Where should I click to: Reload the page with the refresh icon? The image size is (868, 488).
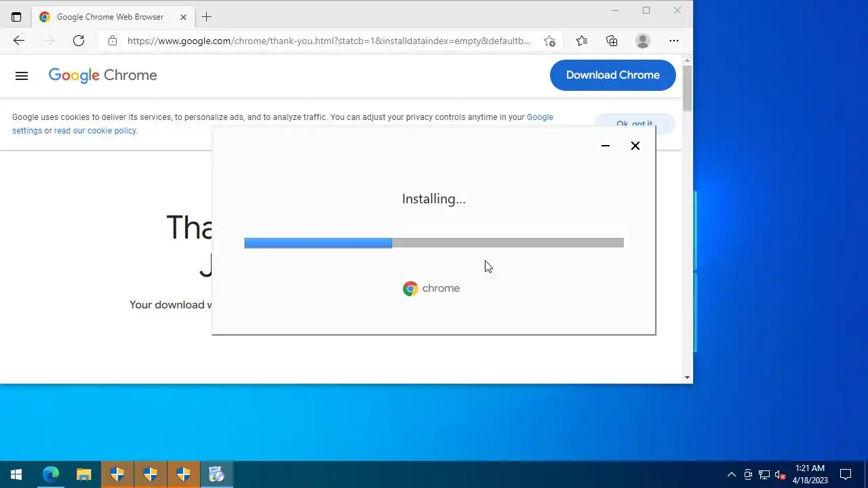(79, 41)
